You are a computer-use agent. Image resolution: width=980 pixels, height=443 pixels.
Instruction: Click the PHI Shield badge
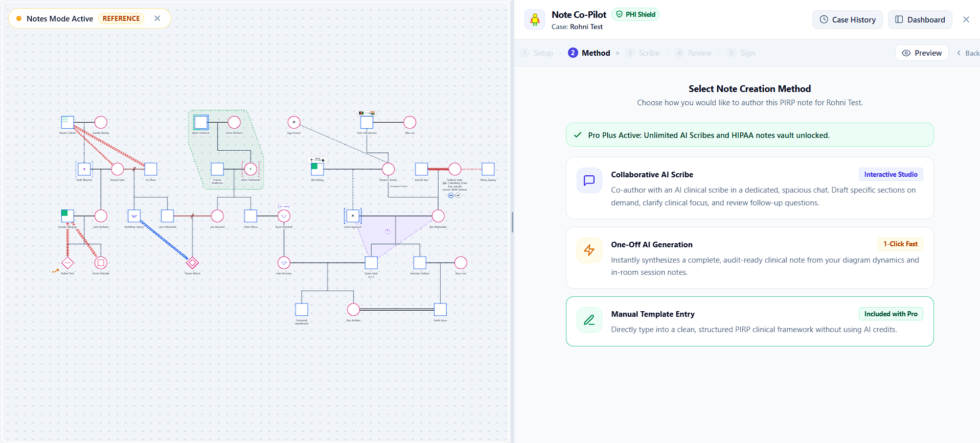635,14
